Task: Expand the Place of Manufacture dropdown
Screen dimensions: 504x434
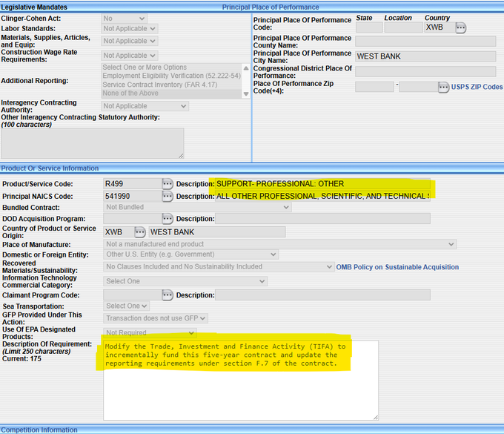Action: pos(279,244)
